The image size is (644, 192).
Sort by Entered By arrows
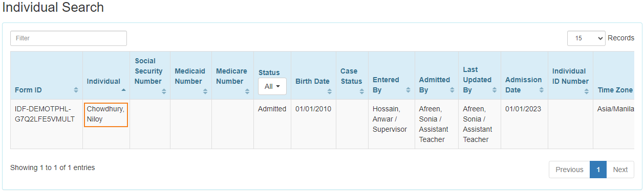click(408, 90)
